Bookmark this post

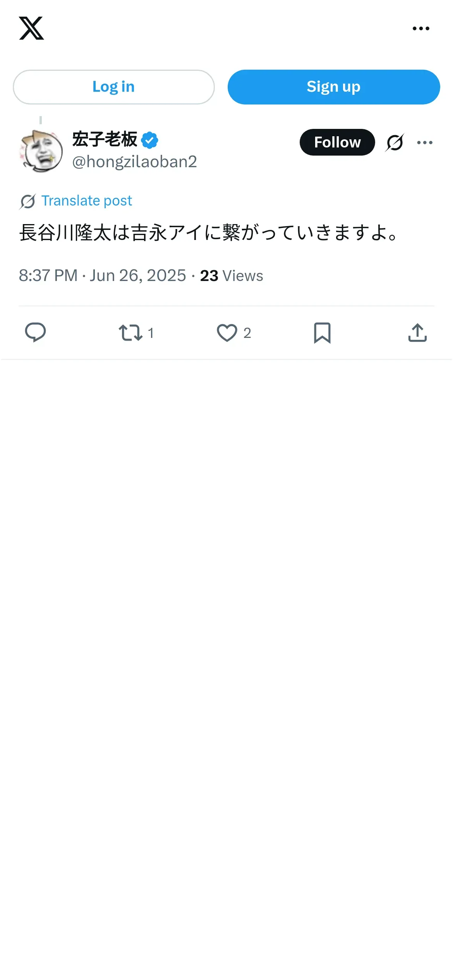click(322, 332)
